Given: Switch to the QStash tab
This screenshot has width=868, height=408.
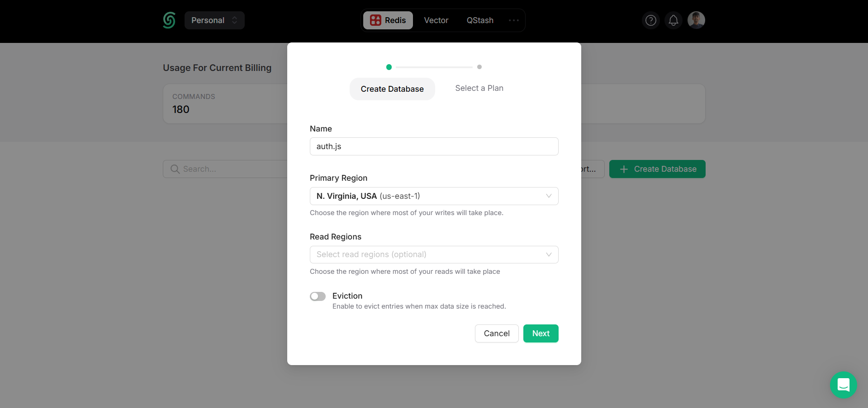Looking at the screenshot, I should 479,20.
